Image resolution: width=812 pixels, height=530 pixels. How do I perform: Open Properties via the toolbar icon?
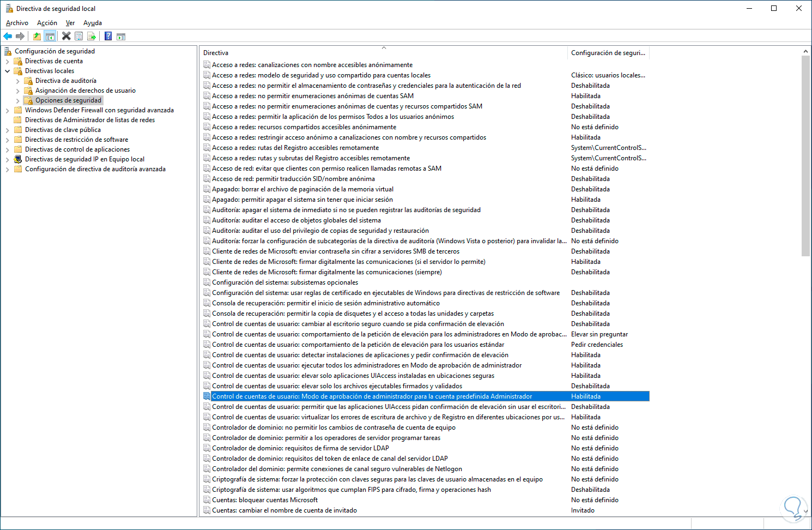coord(78,37)
